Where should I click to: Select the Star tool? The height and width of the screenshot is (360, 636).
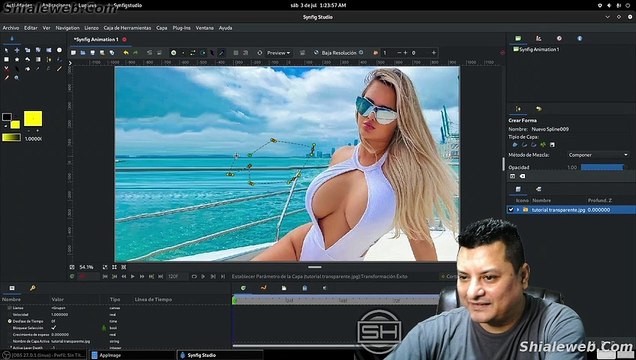(x=17, y=60)
